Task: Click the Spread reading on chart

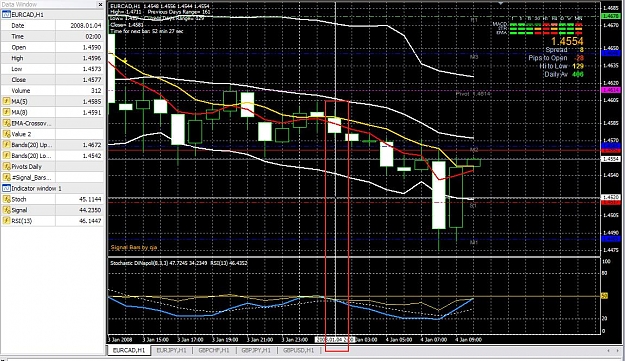Action: (564, 50)
